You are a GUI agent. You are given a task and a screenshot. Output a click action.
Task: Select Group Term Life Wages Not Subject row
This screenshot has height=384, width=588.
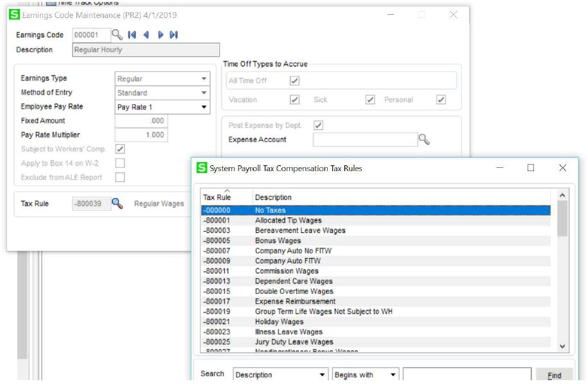[376, 311]
